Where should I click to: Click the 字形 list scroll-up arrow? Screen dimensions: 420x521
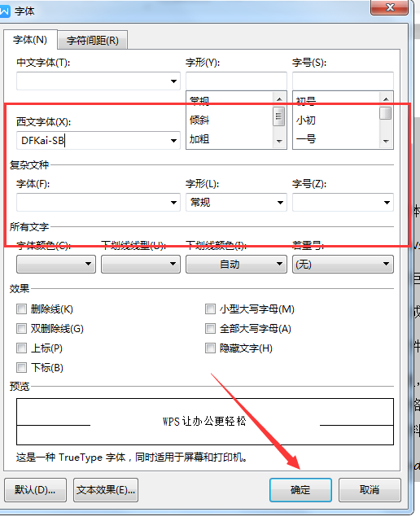click(x=279, y=99)
